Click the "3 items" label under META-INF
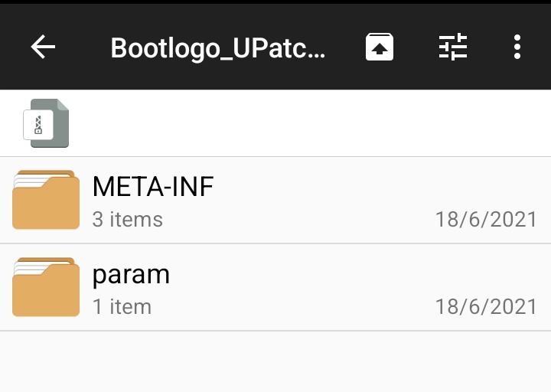Screen dimensions: 551x392 (x=128, y=220)
